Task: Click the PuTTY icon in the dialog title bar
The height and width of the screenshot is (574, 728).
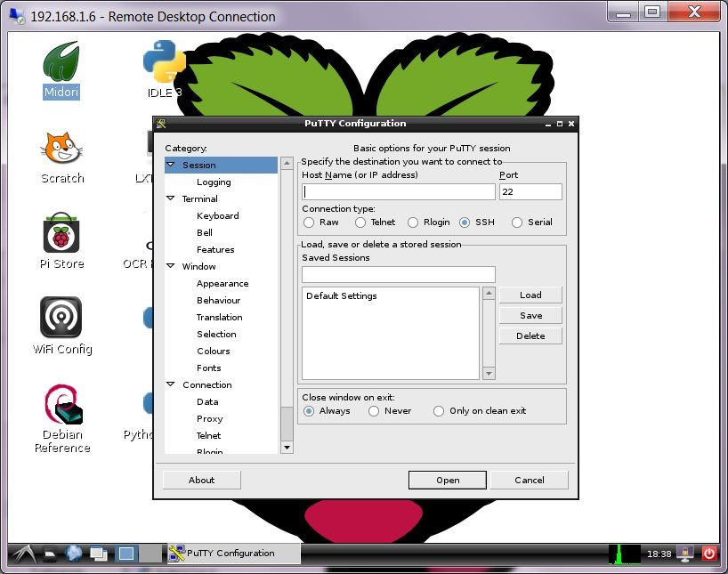Action: [161, 124]
